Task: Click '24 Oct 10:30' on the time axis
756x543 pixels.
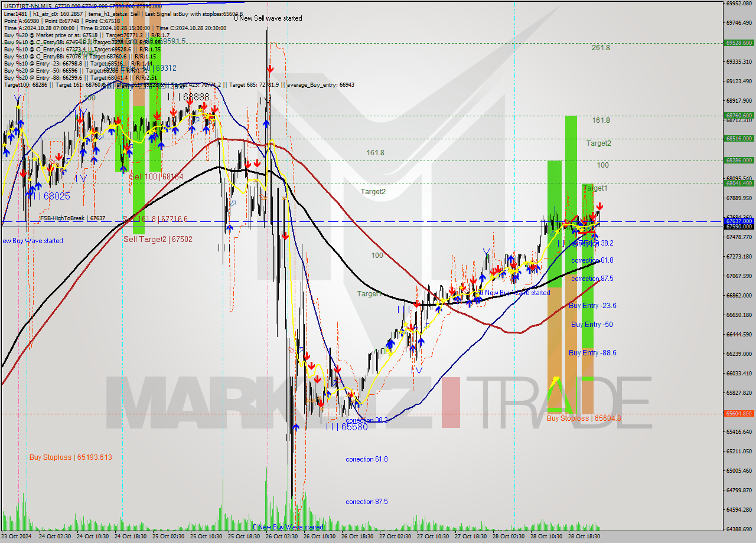Action: coord(92,537)
